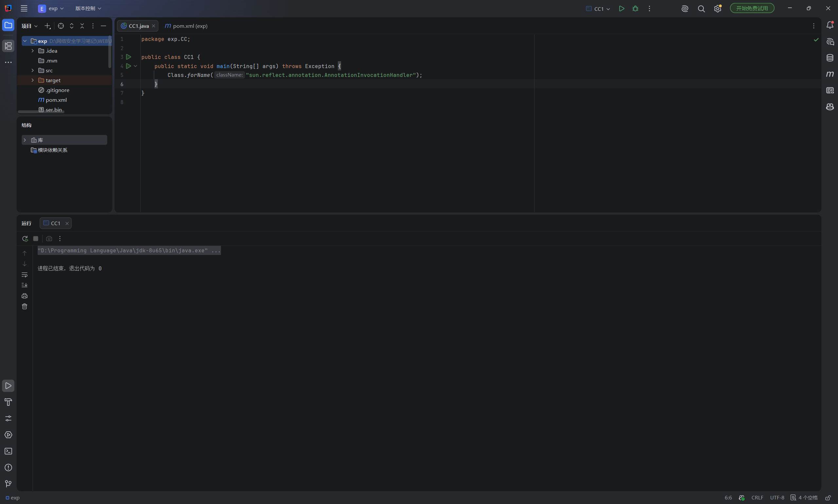Start debugging with the bug icon
Image resolution: width=838 pixels, height=504 pixels.
coord(635,9)
